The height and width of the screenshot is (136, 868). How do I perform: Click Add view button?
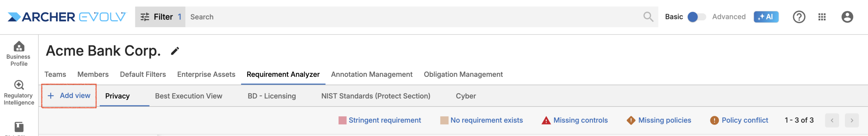69,96
